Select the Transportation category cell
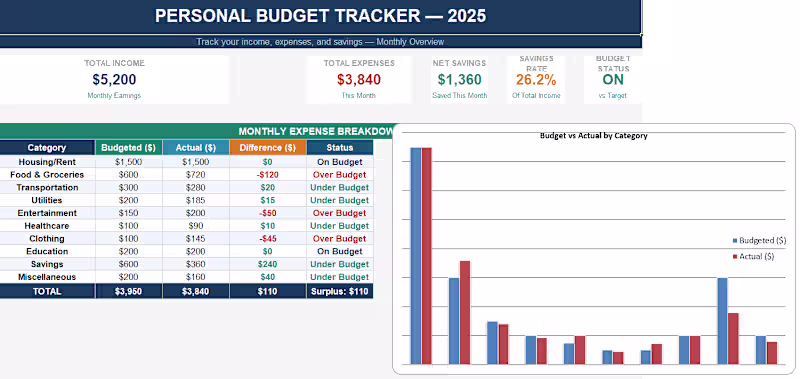The height and width of the screenshot is (379, 800). 47,187
